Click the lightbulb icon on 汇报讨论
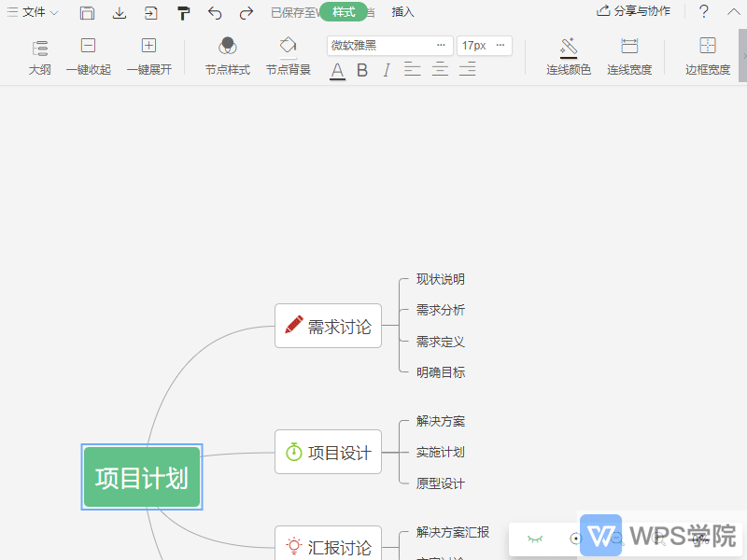 [294, 546]
